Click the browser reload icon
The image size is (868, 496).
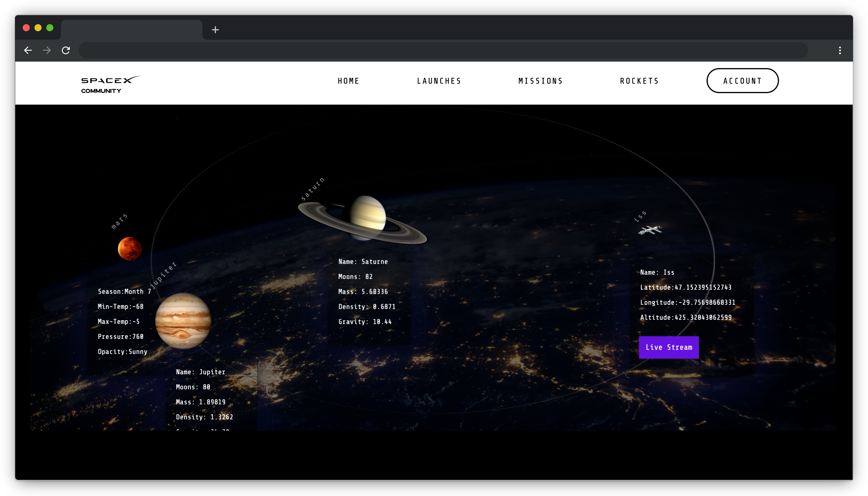click(x=66, y=50)
